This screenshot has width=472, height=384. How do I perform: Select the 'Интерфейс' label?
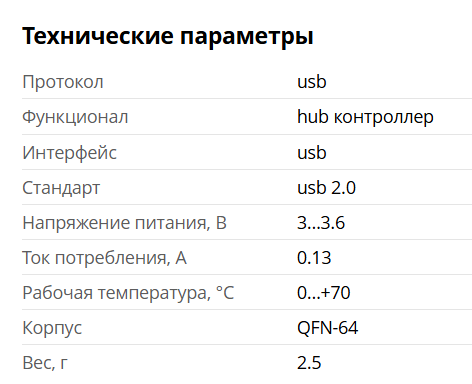69,153
